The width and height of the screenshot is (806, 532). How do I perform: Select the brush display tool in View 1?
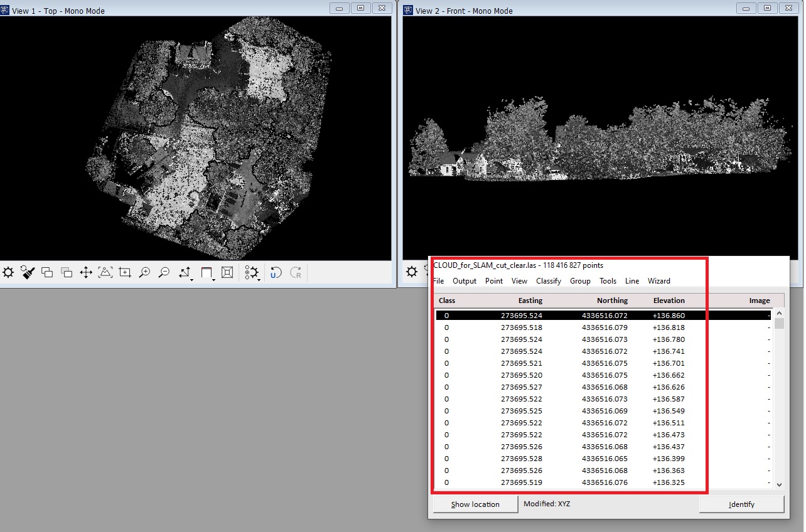[27, 272]
